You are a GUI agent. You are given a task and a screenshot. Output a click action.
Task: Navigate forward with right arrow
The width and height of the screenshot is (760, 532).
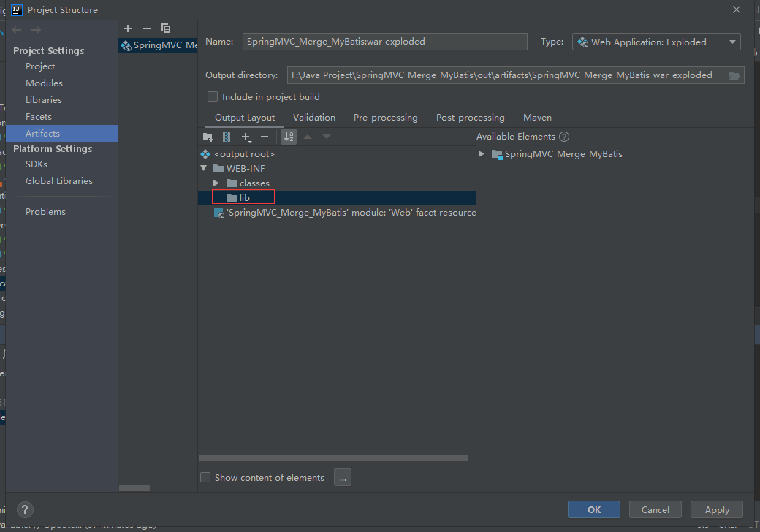pos(37,30)
